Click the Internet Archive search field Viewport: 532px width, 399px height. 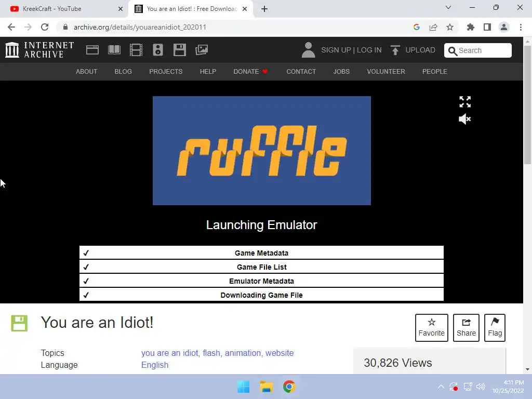478,50
